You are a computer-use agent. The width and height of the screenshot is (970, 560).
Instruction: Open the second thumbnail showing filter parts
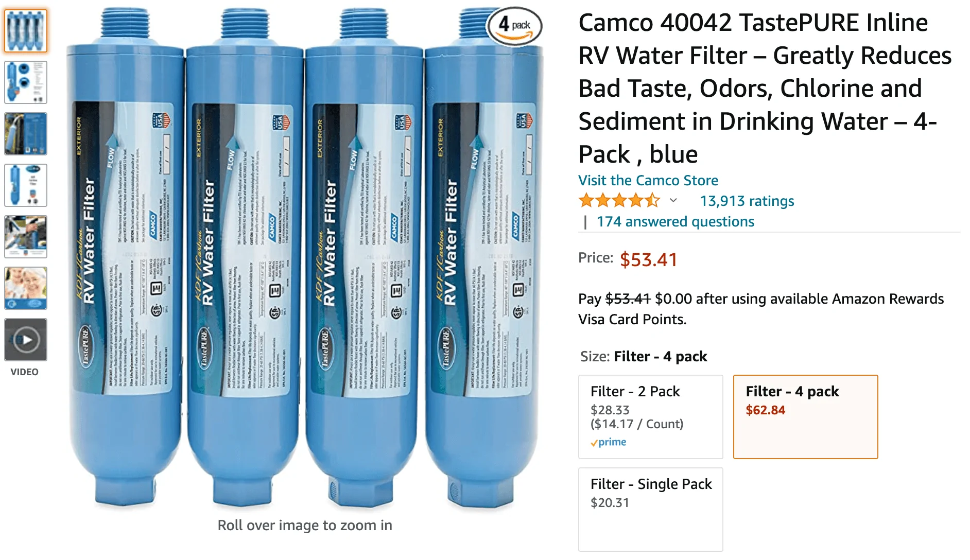click(26, 82)
